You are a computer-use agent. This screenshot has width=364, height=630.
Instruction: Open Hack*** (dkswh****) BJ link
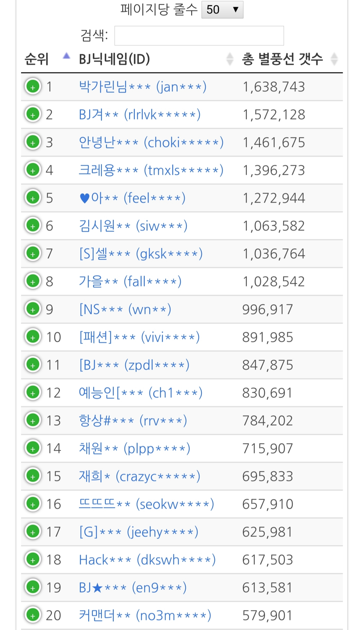pos(147,560)
